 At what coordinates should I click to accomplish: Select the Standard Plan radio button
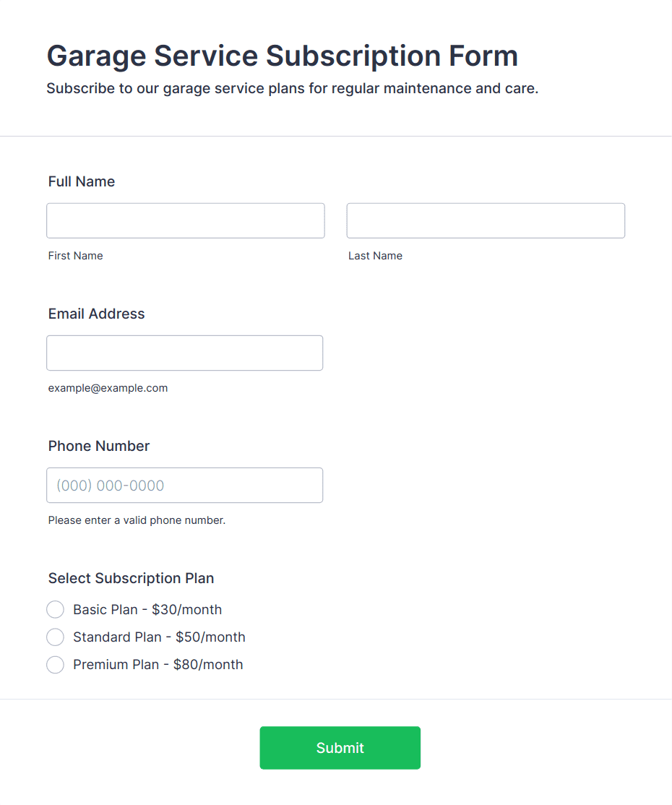[x=56, y=637]
